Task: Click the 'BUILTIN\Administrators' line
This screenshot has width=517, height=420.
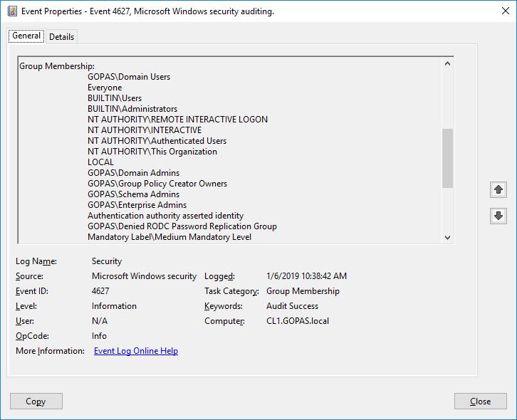Action: tap(132, 109)
